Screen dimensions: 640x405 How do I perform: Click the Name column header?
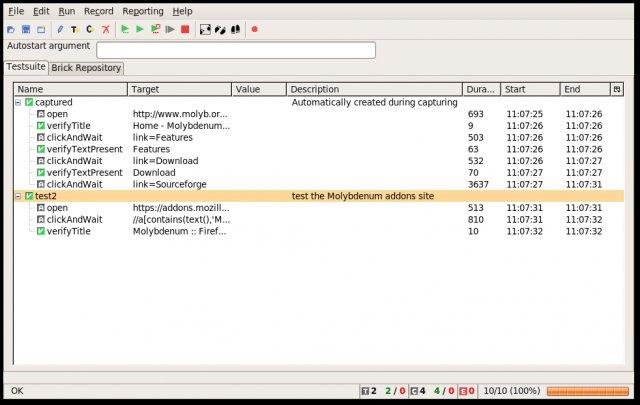(71, 89)
